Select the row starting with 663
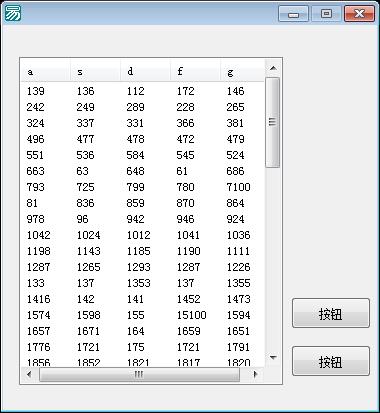 coord(143,171)
